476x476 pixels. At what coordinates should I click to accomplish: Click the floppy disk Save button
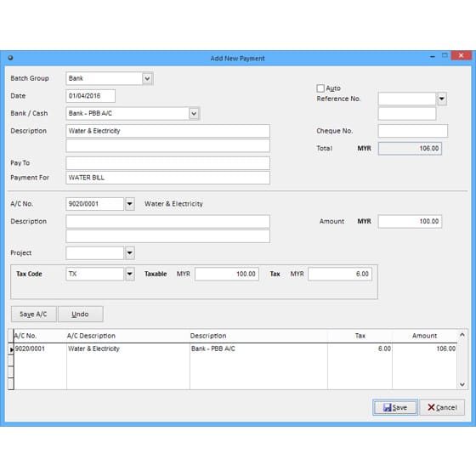[395, 407]
